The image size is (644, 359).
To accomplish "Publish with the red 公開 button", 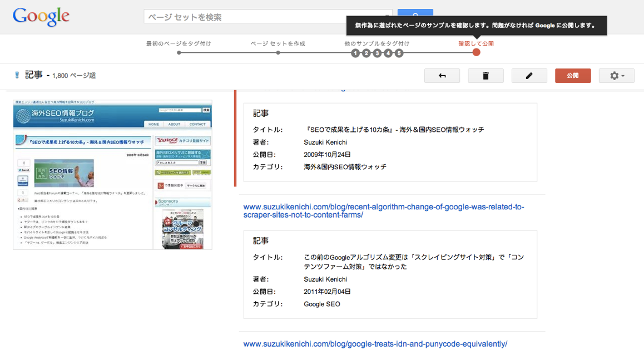I will pos(573,76).
